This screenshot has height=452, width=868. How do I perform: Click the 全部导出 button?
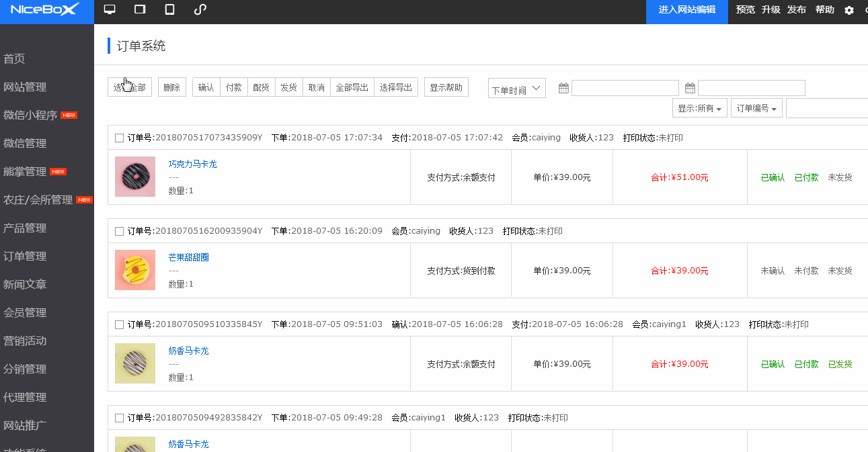click(352, 87)
